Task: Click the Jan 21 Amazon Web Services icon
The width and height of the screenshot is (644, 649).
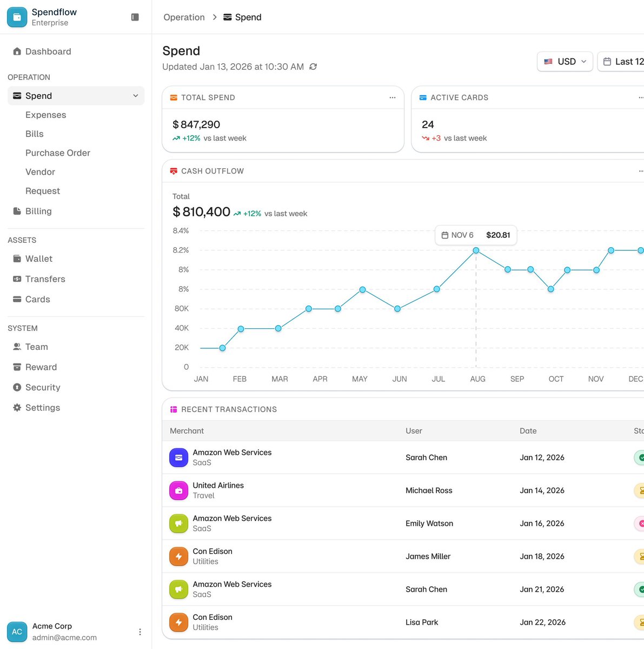Action: (x=178, y=590)
